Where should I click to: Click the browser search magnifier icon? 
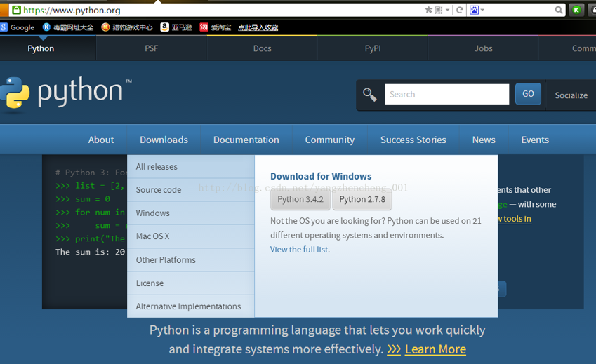[558, 11]
